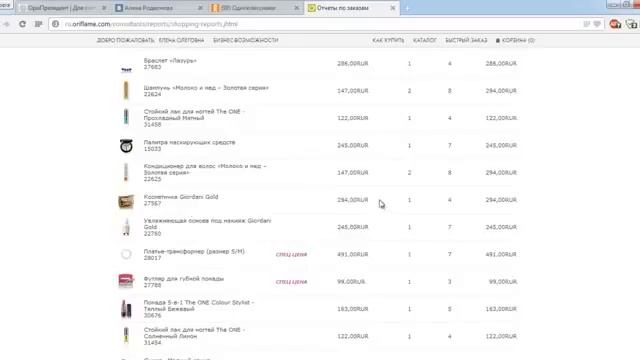Click 'Футляр для губной помады' product name
The image size is (640, 360).
(x=184, y=279)
